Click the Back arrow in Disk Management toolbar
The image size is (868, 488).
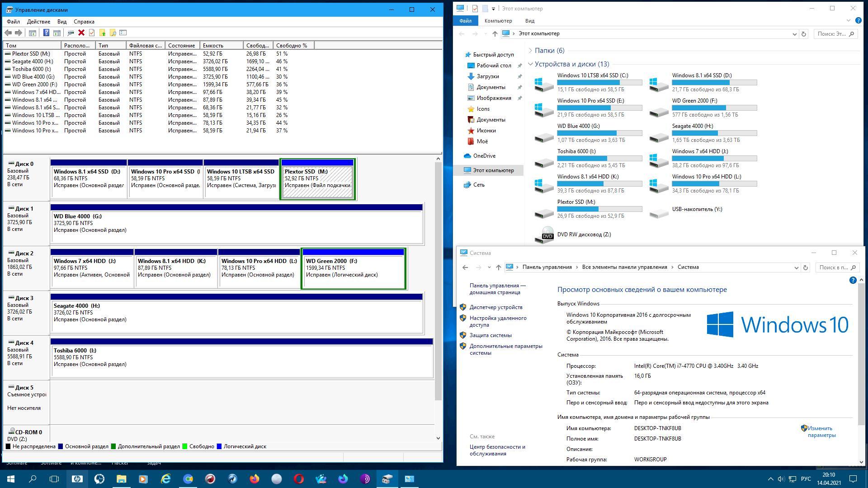[x=8, y=33]
